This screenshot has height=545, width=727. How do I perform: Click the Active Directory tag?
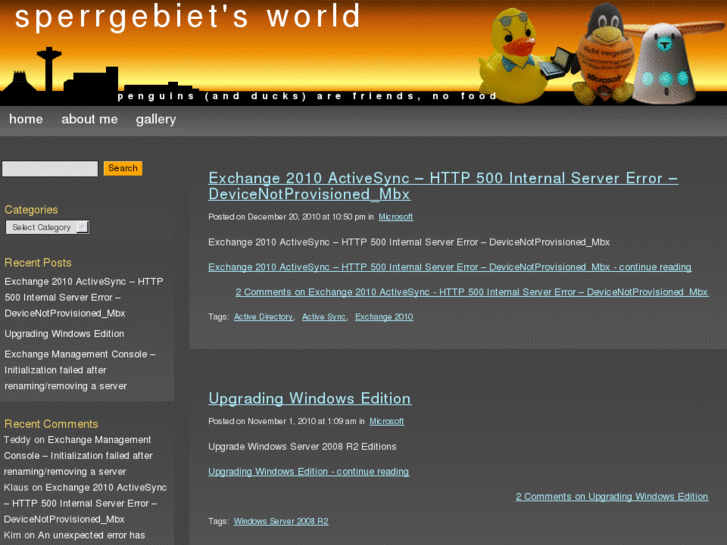point(263,317)
